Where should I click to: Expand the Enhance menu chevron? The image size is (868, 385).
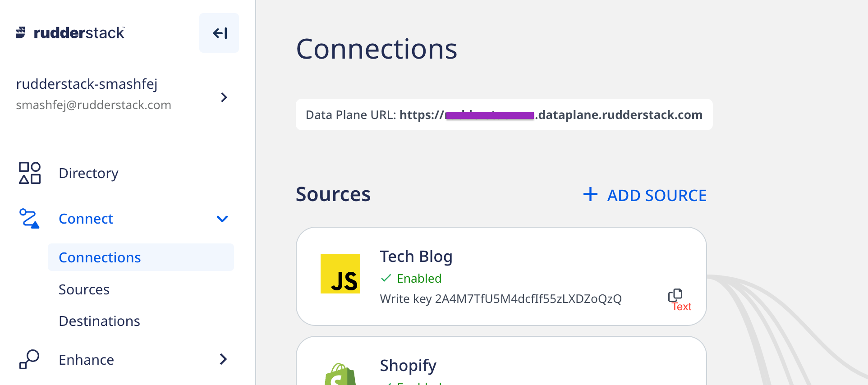[x=223, y=359]
